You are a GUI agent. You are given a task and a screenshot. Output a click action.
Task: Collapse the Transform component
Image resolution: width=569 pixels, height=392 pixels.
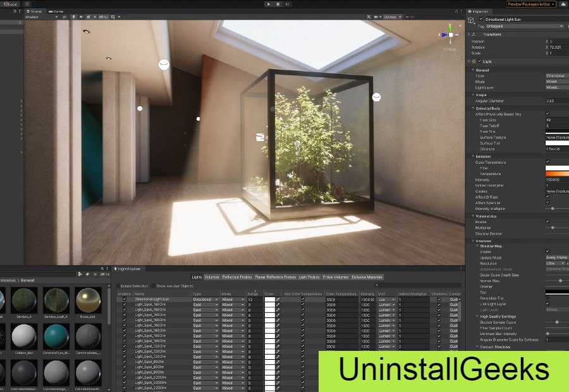(469, 35)
